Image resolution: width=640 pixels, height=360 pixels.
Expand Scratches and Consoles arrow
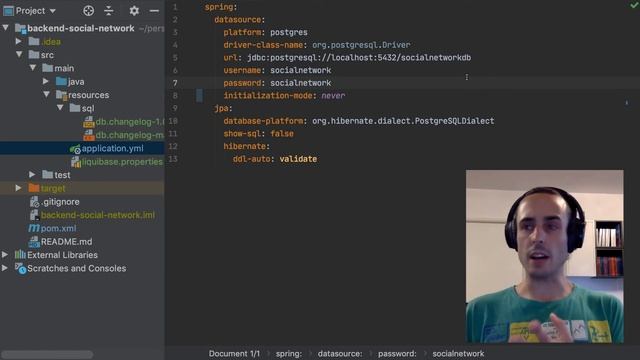coord(5,268)
